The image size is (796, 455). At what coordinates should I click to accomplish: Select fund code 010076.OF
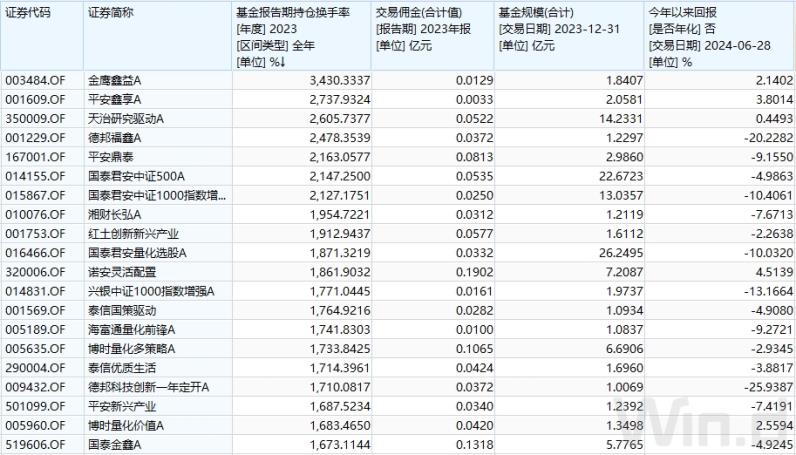pos(36,215)
